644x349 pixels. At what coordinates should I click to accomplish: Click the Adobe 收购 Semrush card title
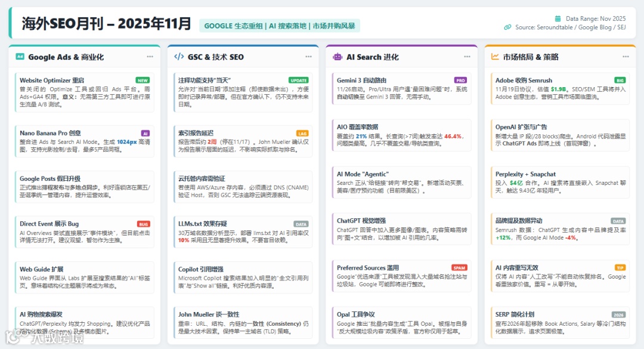pos(524,80)
